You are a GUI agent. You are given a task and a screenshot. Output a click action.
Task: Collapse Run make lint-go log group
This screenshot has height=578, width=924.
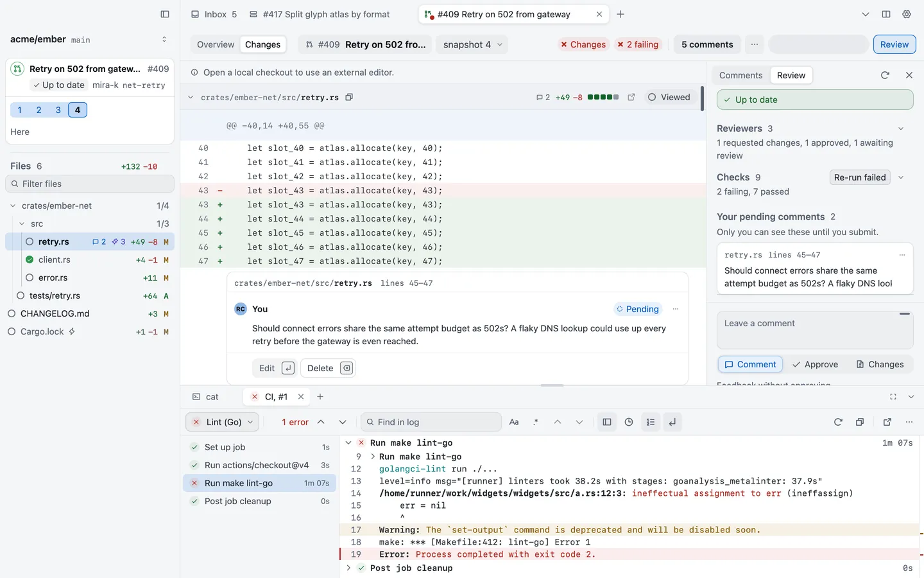(x=348, y=443)
